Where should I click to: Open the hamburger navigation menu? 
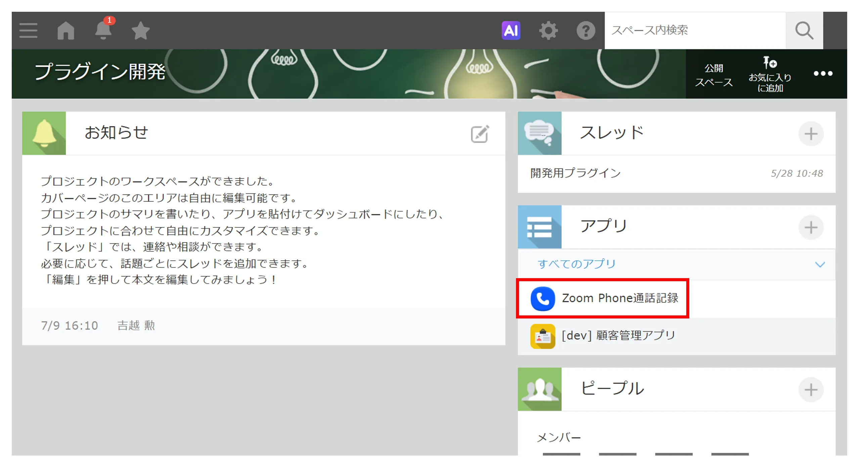28,31
